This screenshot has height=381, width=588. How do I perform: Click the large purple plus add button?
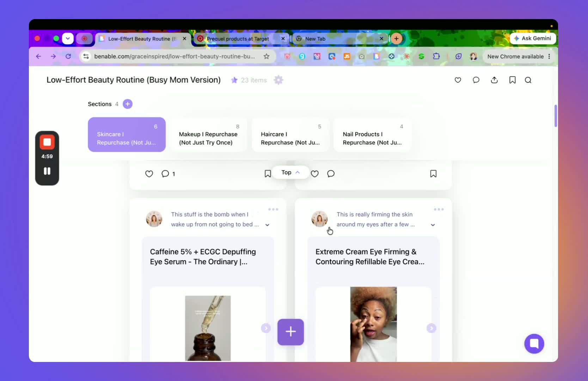290,332
